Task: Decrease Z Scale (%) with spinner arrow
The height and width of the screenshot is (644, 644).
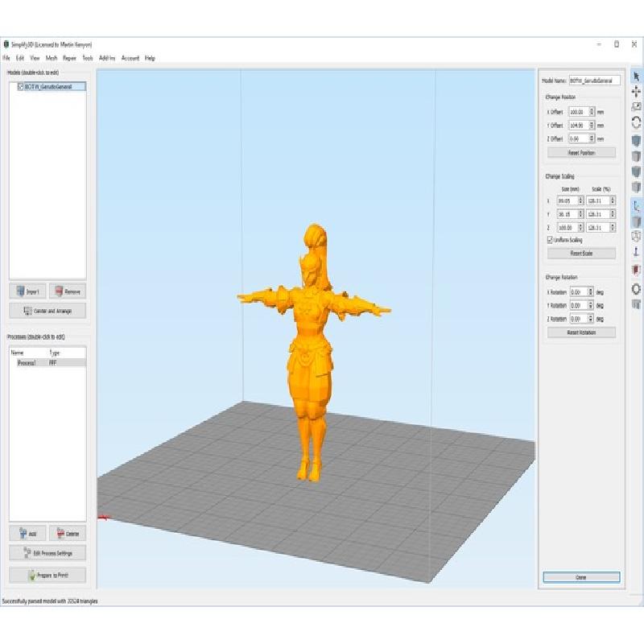Action: 613,229
